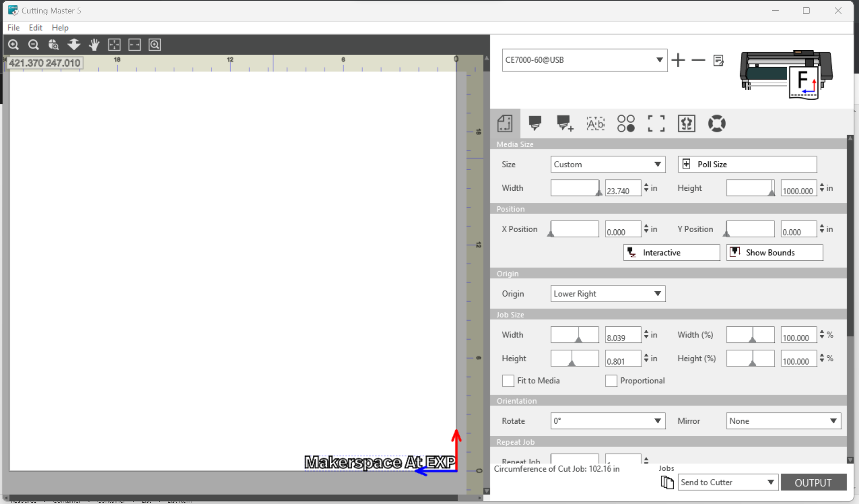Viewport: 859px width, 504px height.
Task: Click the Media Size Width value field
Action: (x=623, y=188)
